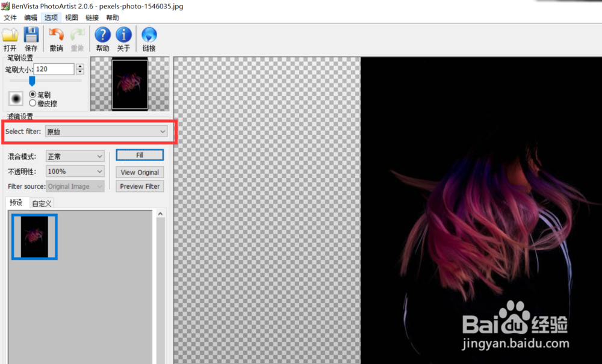Open the 视图 (View) menu
602x364 pixels.
(x=72, y=17)
